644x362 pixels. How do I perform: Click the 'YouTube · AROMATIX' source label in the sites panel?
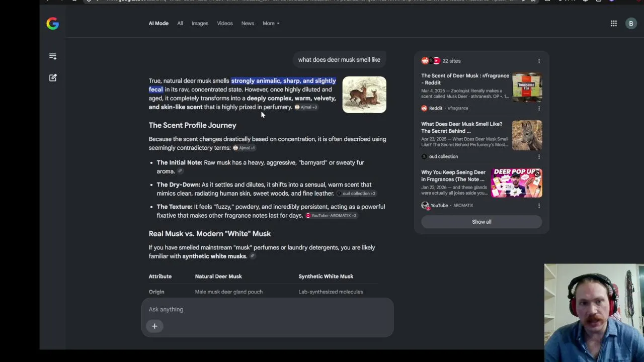point(447,205)
